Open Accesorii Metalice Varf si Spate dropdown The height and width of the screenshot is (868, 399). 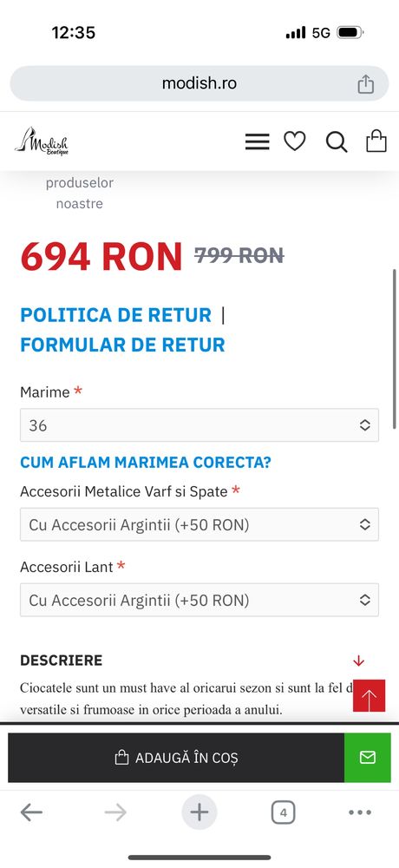tap(199, 524)
